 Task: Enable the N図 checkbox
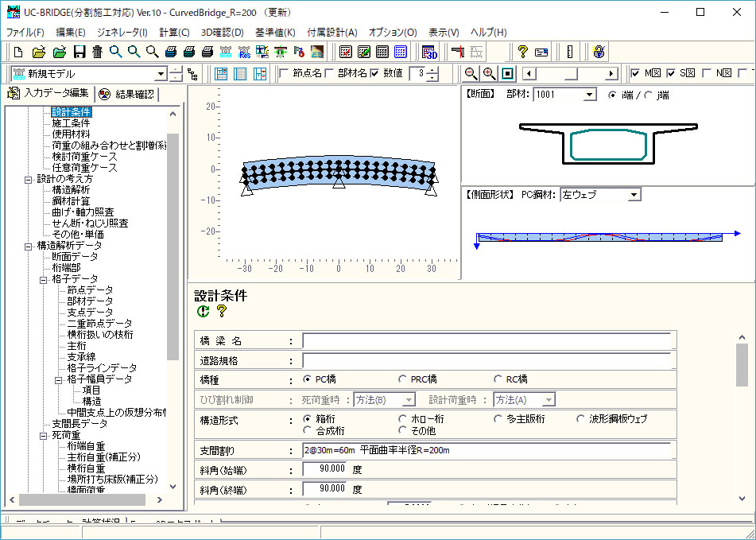click(707, 73)
